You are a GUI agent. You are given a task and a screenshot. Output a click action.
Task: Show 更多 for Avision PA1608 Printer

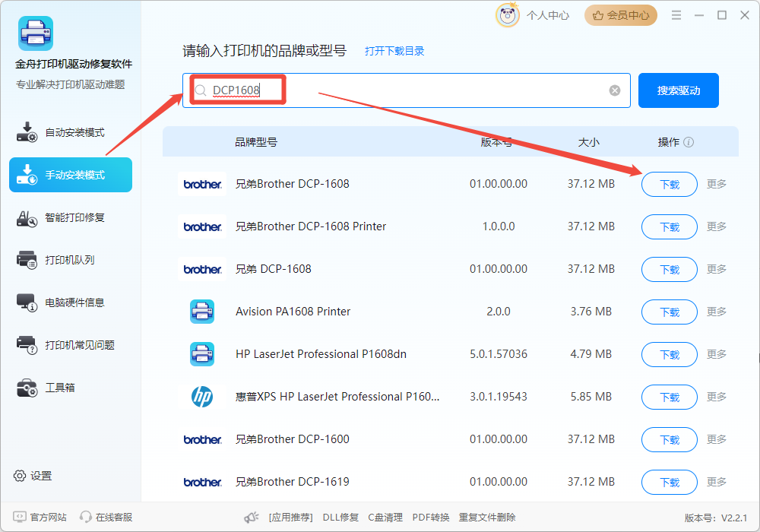coord(717,312)
